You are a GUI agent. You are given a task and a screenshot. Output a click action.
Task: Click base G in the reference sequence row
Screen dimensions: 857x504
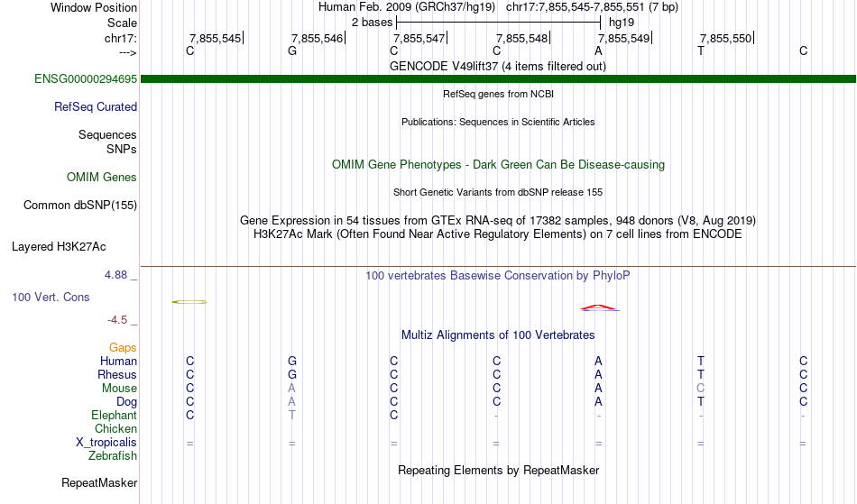292,51
